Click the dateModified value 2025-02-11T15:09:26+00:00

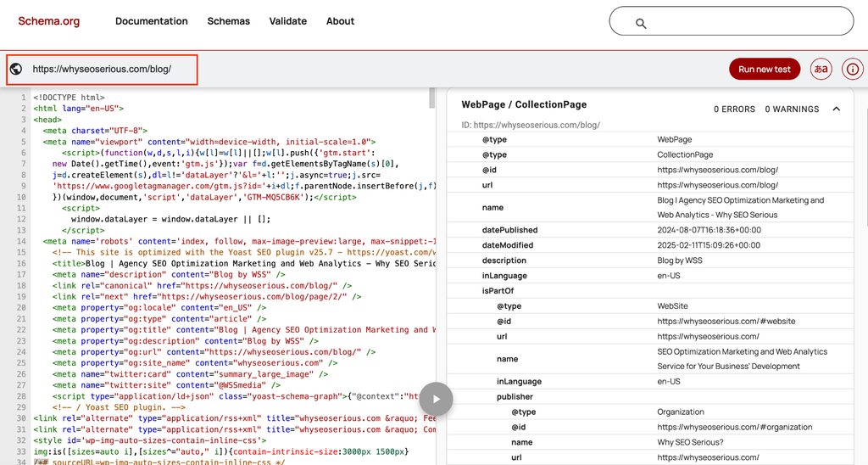point(709,245)
